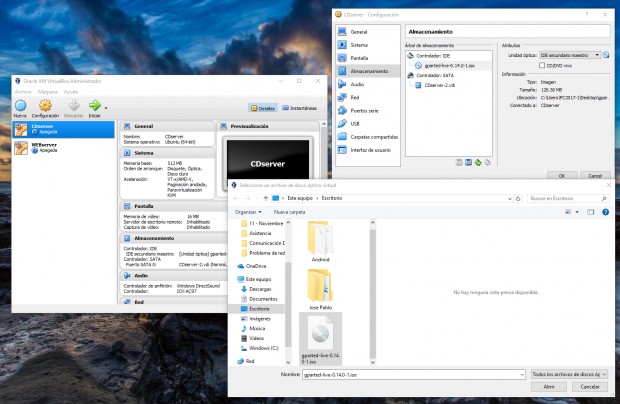Viewport: 620px width, 404px height.
Task: Open the Organizar dropdown menu
Action: click(x=248, y=212)
